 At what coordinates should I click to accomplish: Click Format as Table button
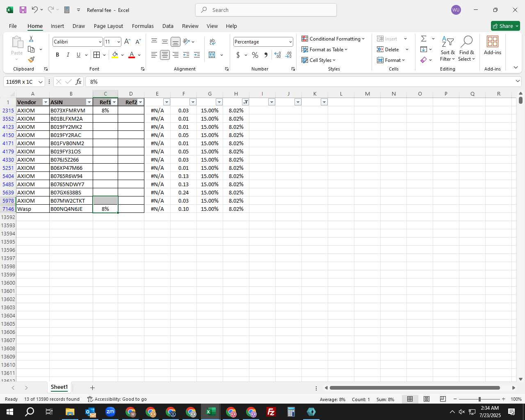point(324,49)
